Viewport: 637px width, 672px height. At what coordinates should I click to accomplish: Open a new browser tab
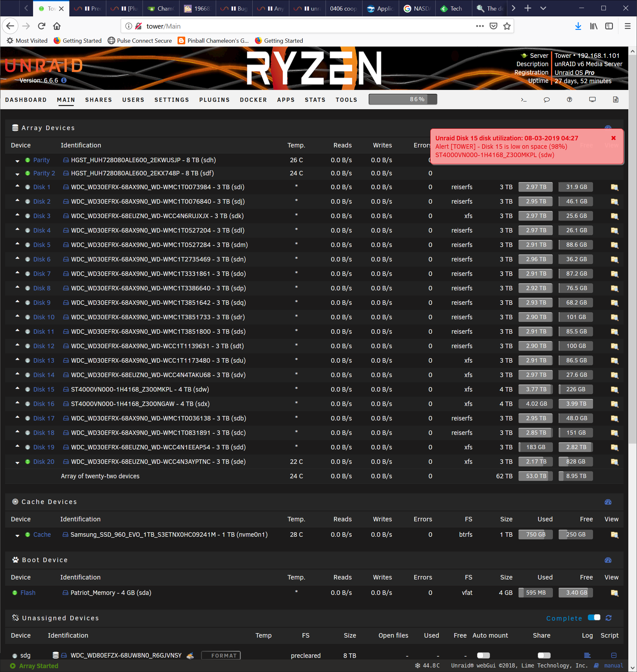click(527, 8)
